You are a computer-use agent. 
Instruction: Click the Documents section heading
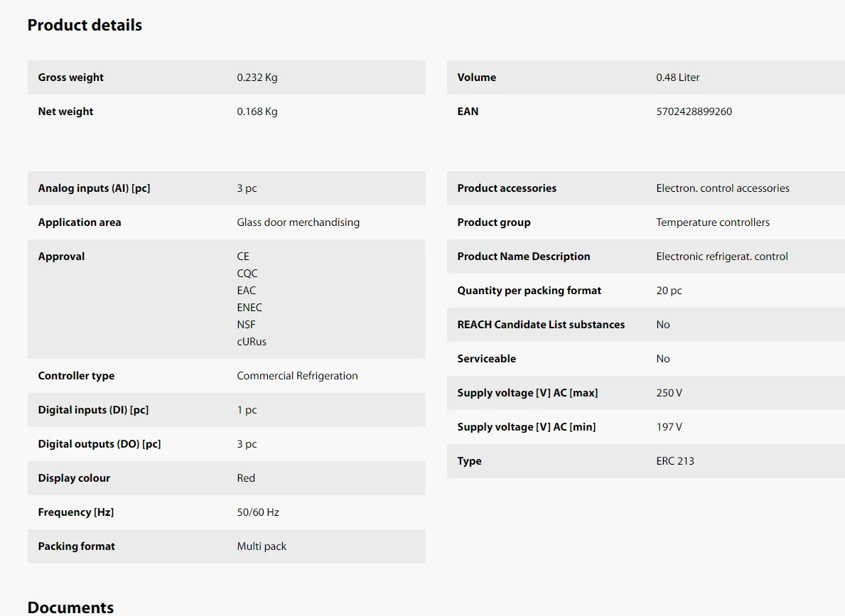tap(70, 607)
